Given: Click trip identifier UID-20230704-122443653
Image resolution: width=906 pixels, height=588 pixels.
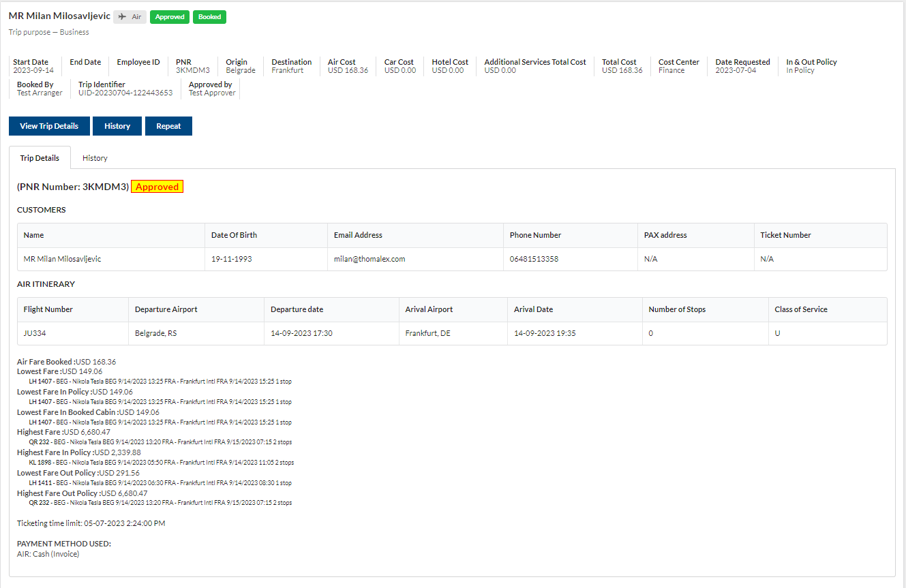Looking at the screenshot, I should point(125,93).
